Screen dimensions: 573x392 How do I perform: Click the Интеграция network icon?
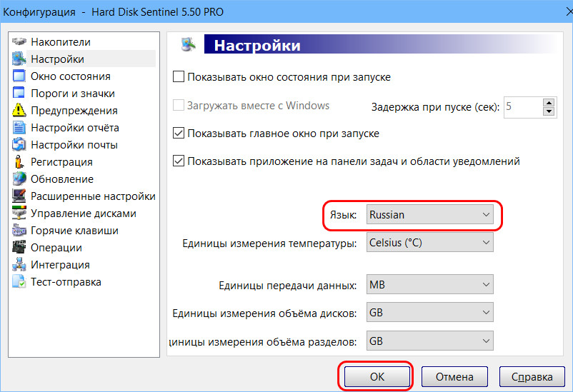[x=19, y=264]
